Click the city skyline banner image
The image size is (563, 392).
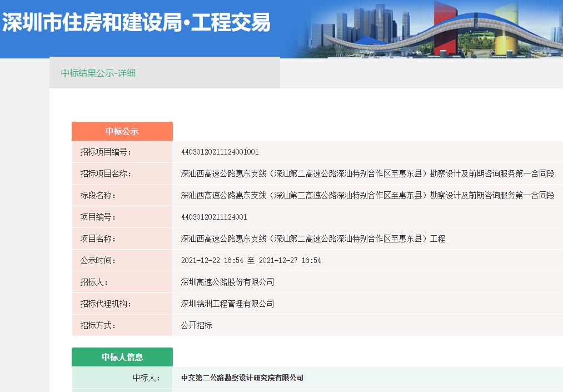(434, 29)
